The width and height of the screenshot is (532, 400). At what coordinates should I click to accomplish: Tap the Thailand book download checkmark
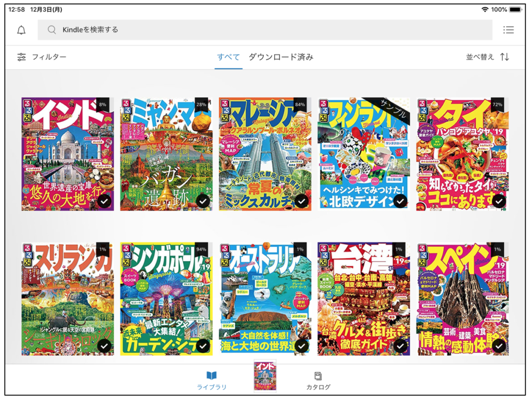coord(499,201)
